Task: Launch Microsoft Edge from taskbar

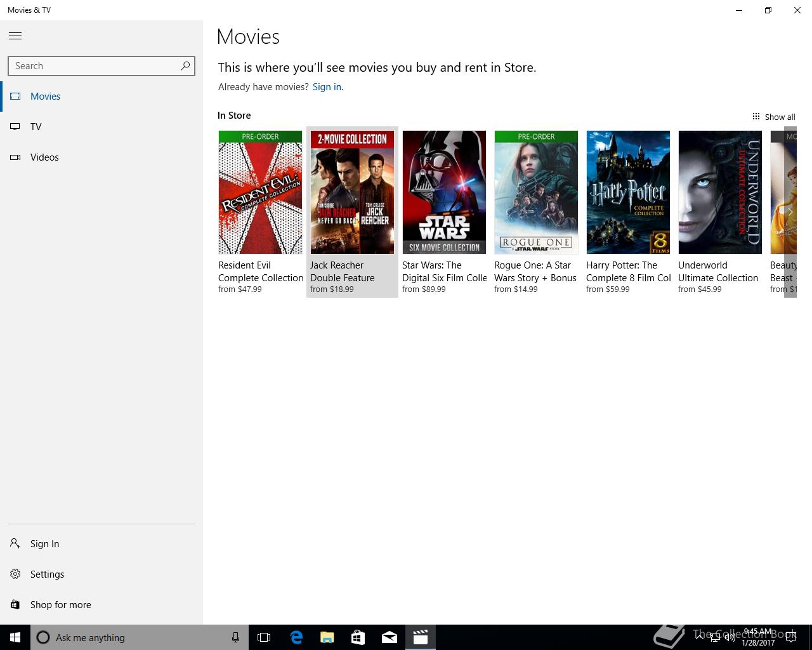Action: 296,637
